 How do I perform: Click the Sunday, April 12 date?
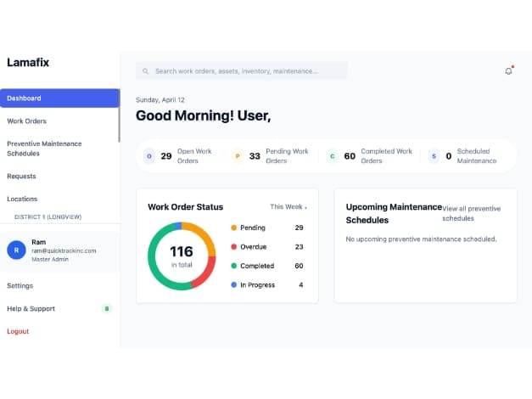tap(160, 100)
